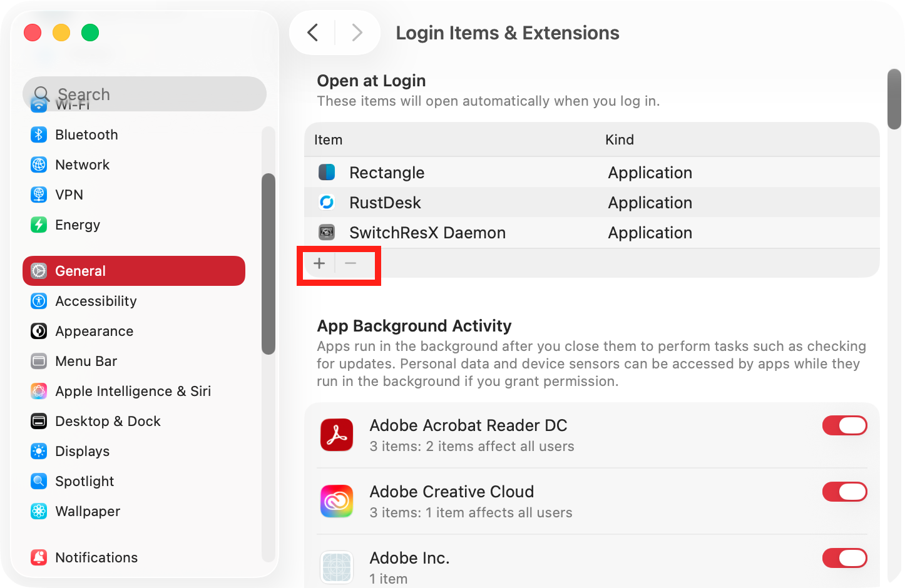The image size is (905, 588).
Task: Click the Energy label in sidebar
Action: (x=78, y=225)
